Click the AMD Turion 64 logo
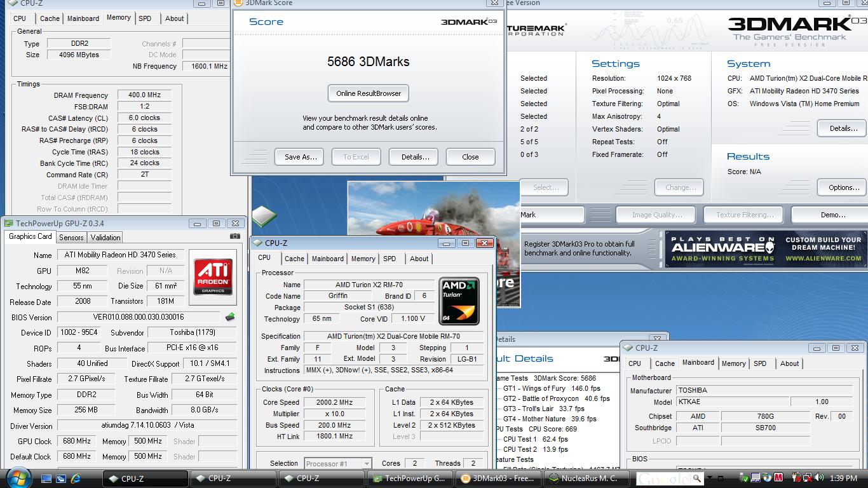This screenshot has height=488, width=868. pos(459,301)
